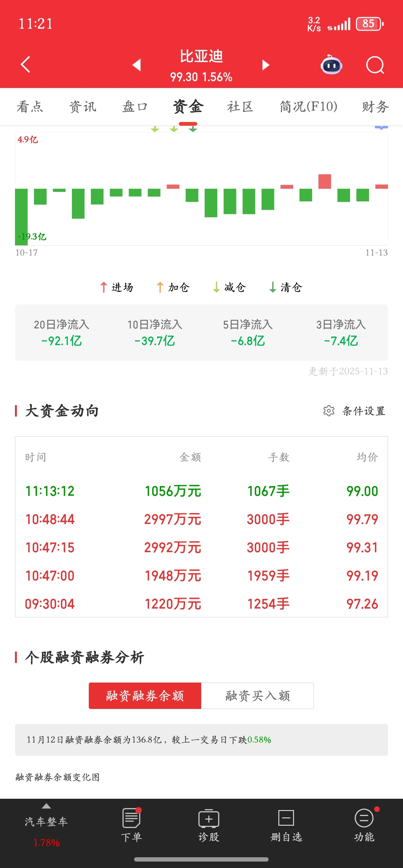Open the 简况(F10) tab

pyautogui.click(x=308, y=107)
